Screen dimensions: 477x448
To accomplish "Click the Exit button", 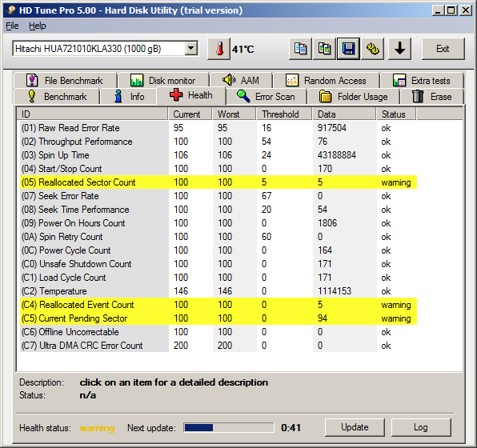I will tap(443, 49).
